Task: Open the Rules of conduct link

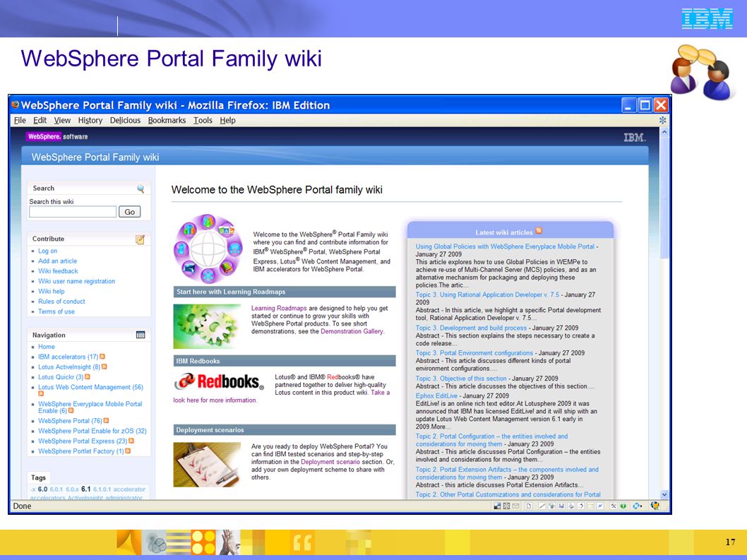Action: click(61, 302)
